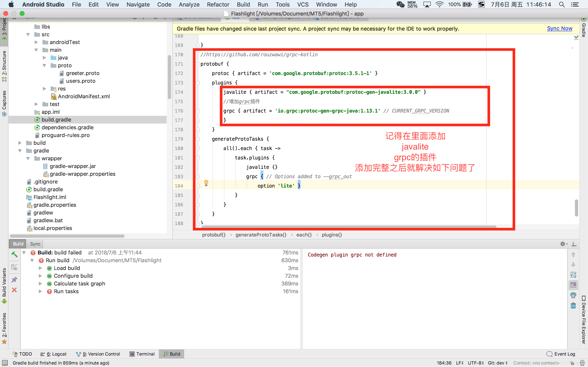Click the lightbulb intention icon at line 184
The height and width of the screenshot is (367, 588).
pyautogui.click(x=206, y=183)
